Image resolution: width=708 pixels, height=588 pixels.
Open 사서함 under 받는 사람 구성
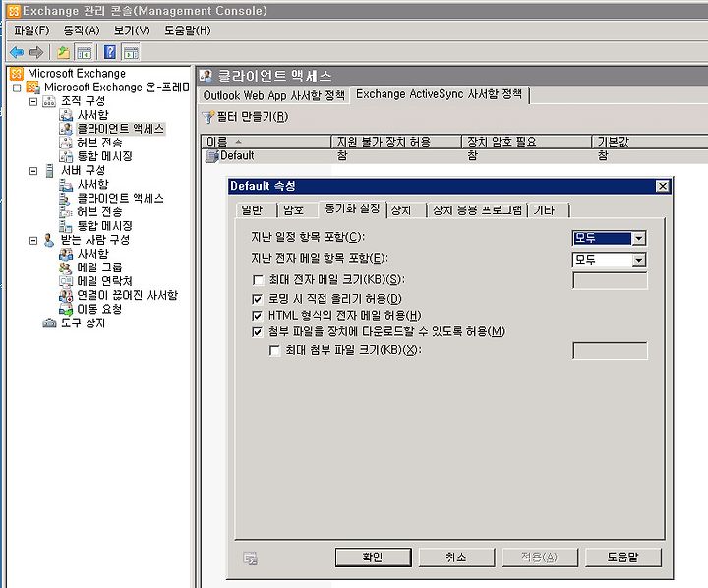click(x=93, y=254)
